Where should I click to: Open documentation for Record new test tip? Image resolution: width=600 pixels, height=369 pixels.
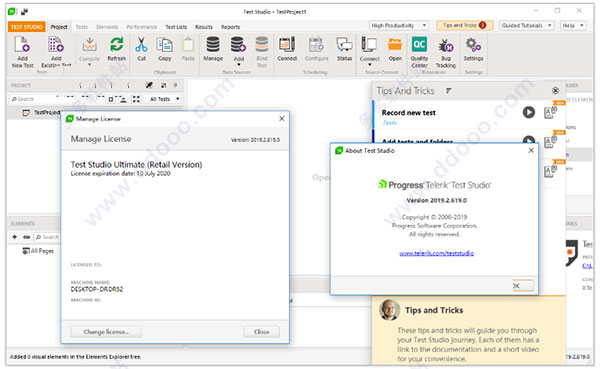pyautogui.click(x=549, y=113)
